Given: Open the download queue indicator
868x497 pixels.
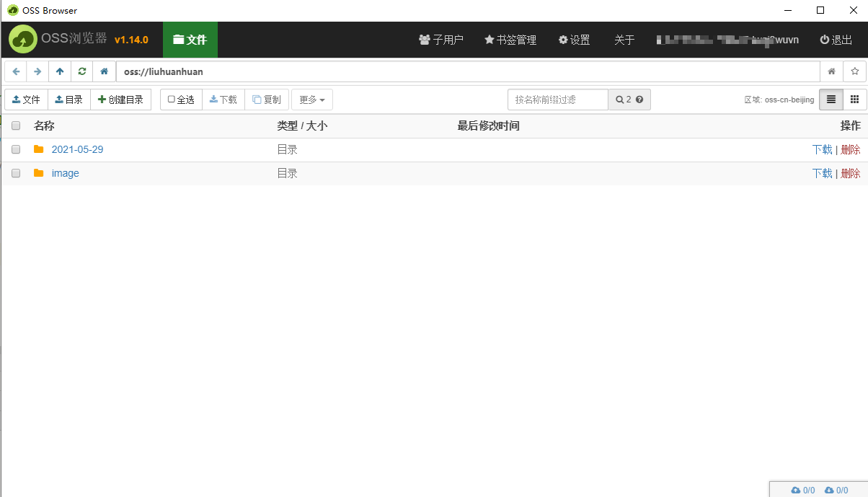Looking at the screenshot, I should 836,491.
